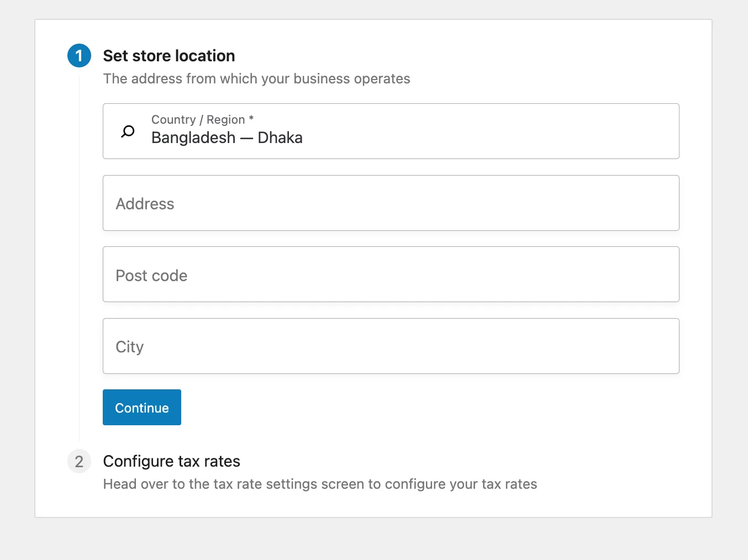Focus the City input field
Screen dimensions: 748x560
pos(391,346)
